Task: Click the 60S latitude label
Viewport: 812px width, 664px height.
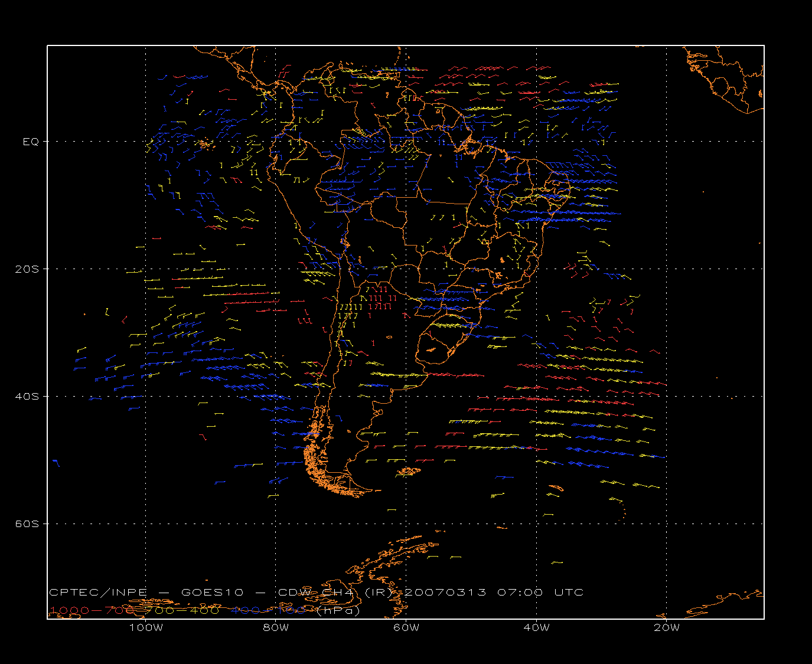Action: pyautogui.click(x=27, y=524)
